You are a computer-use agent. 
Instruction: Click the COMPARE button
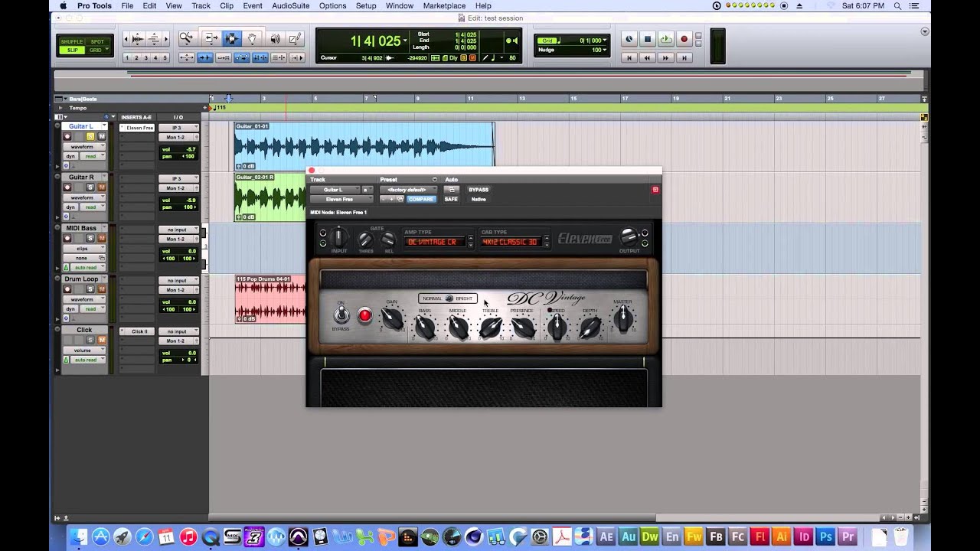(x=421, y=199)
